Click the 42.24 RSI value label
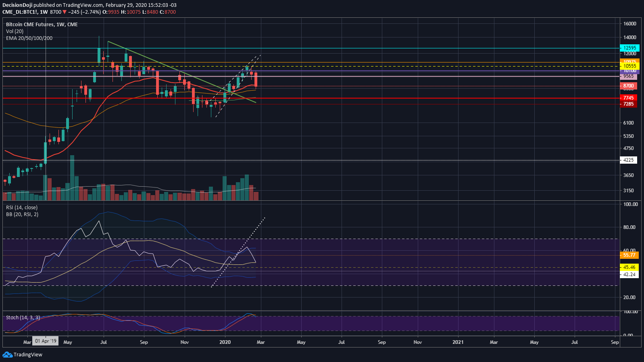The height and width of the screenshot is (362, 644). coord(629,275)
